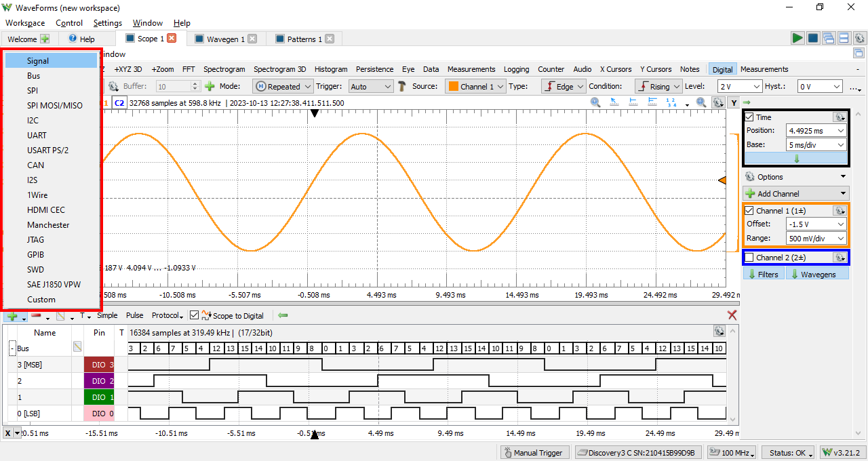Enable the Channel 2 checkbox
This screenshot has width=868, height=461.
[749, 258]
